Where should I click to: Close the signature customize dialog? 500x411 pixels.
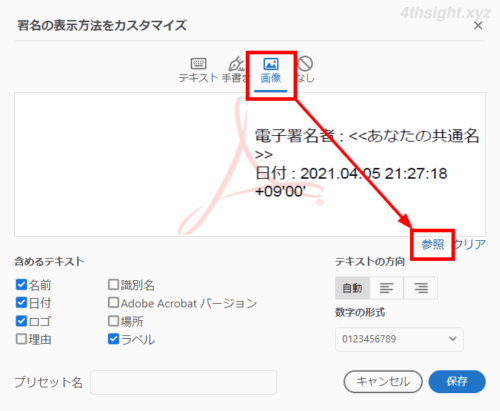(478, 26)
